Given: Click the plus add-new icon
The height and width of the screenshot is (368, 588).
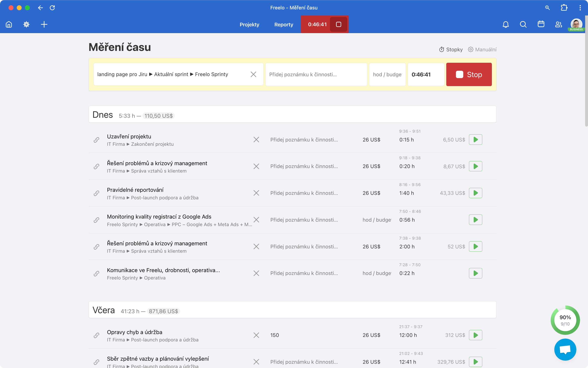Looking at the screenshot, I should (x=44, y=24).
